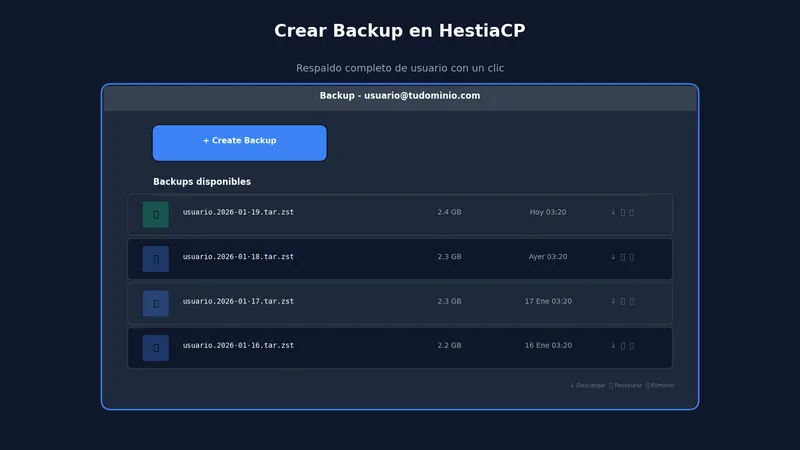Click the 'Backups disponibles' heading
Screen dimensions: 800x450
[202, 182]
